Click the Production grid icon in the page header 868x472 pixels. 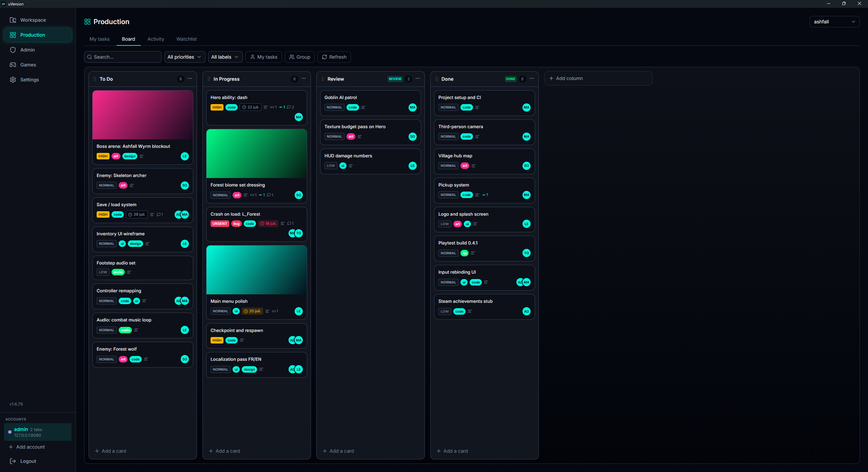[87, 22]
